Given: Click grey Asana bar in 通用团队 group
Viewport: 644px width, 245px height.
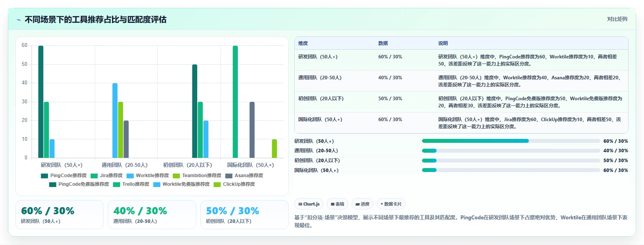Looking at the screenshot, I should (x=126, y=139).
